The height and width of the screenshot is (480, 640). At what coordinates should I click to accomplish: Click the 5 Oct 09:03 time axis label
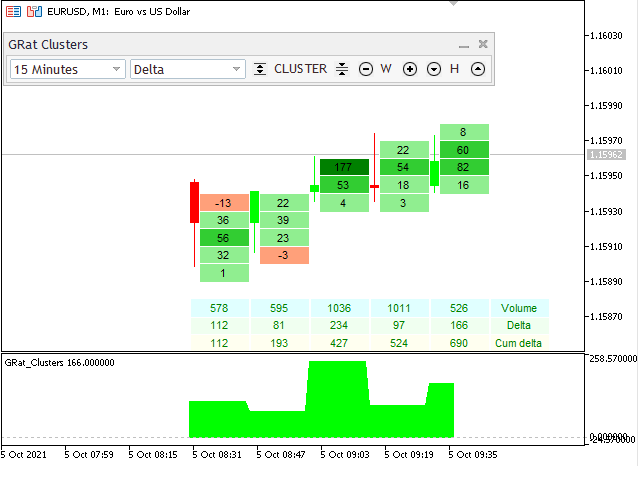pyautogui.click(x=345, y=455)
